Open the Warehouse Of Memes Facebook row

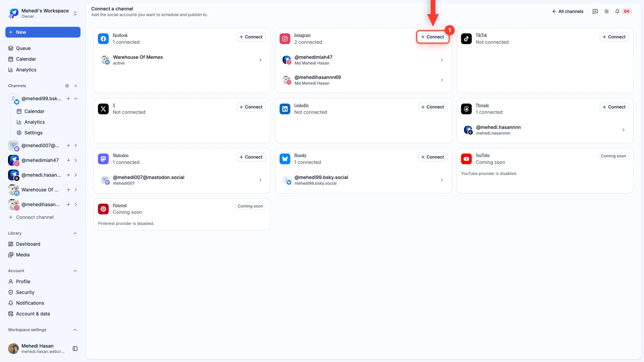(182, 60)
